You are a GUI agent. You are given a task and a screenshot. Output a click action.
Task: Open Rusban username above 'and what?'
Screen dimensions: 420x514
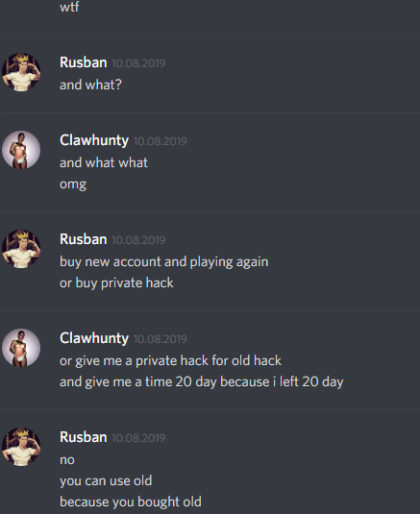pyautogui.click(x=84, y=62)
